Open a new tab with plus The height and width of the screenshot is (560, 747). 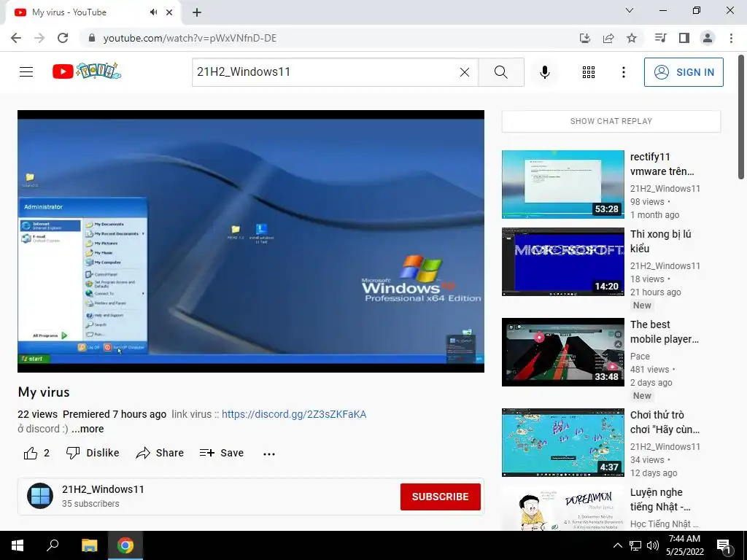(x=197, y=13)
